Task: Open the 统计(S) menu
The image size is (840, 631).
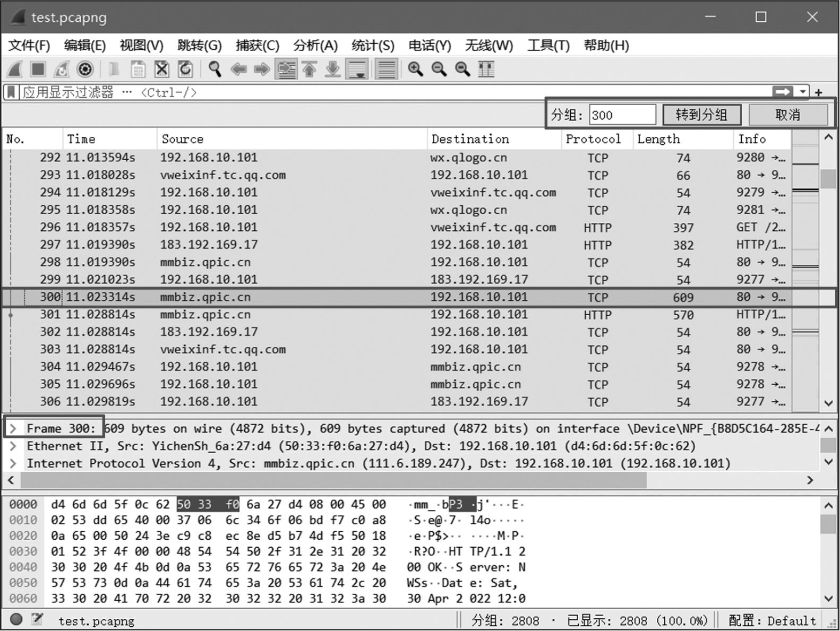Action: click(373, 46)
